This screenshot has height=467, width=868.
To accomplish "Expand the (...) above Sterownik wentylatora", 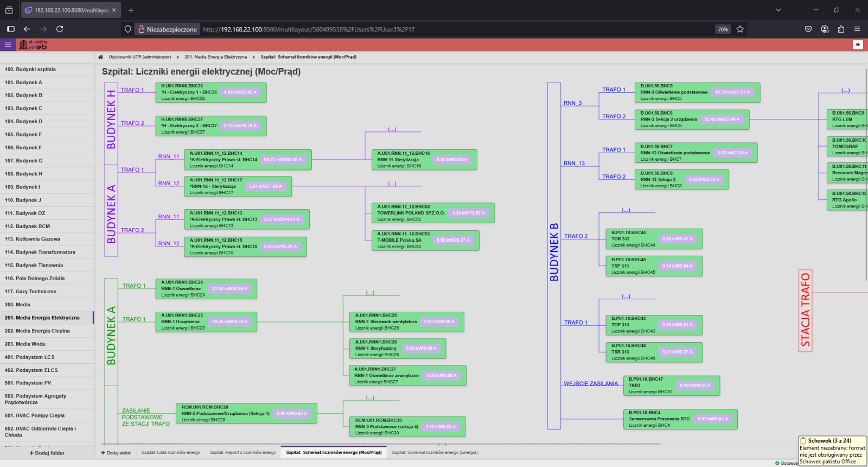I will click(x=370, y=293).
